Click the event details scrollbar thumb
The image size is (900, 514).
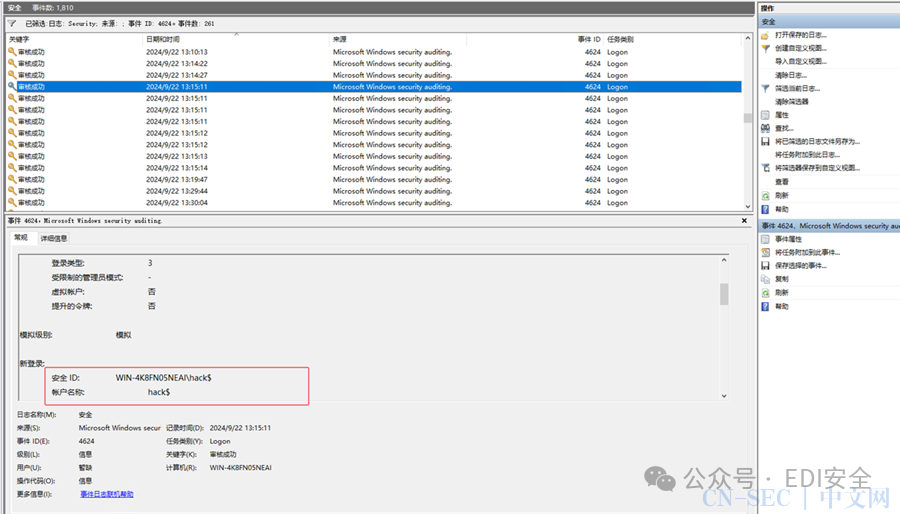point(724,294)
